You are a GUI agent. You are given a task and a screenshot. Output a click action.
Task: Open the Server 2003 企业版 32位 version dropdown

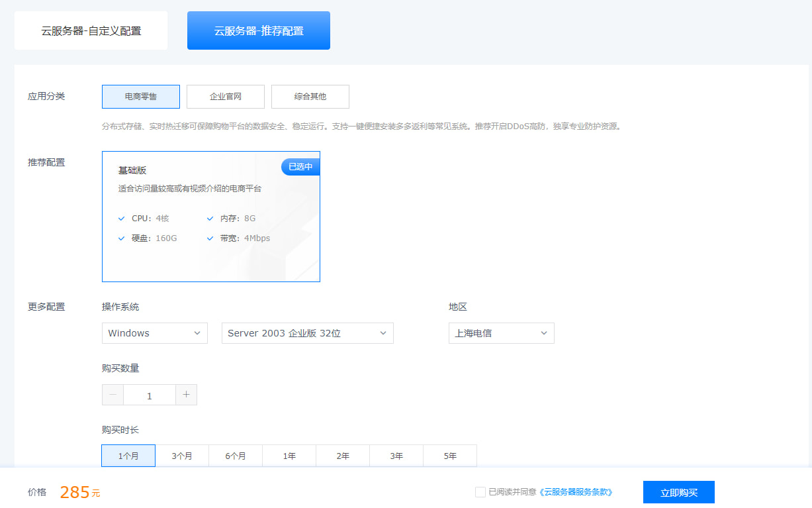coord(307,333)
